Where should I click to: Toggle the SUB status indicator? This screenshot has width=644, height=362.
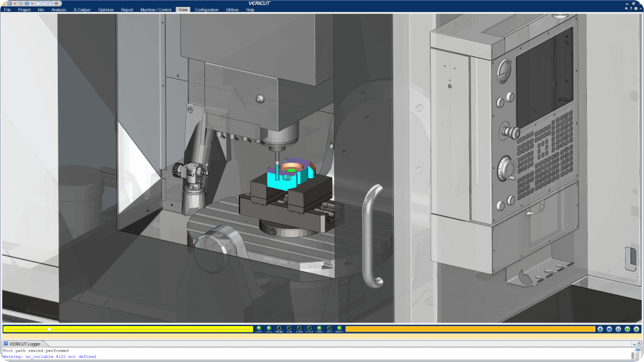point(289,328)
